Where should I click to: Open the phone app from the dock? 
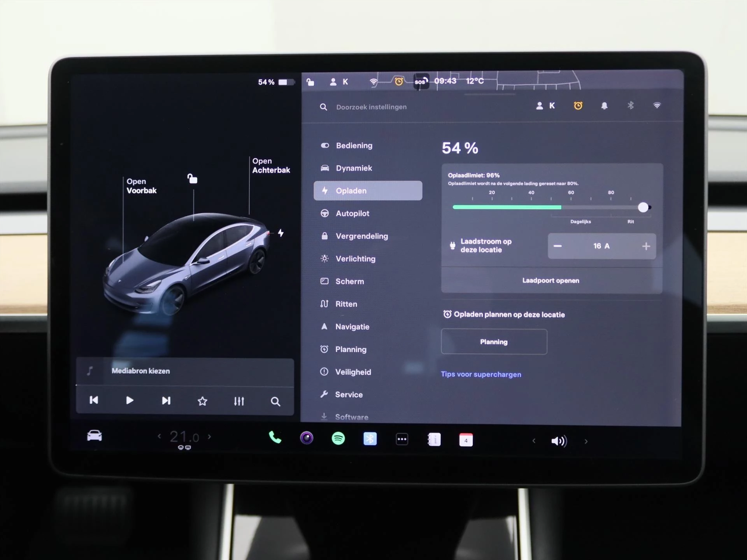click(x=275, y=438)
